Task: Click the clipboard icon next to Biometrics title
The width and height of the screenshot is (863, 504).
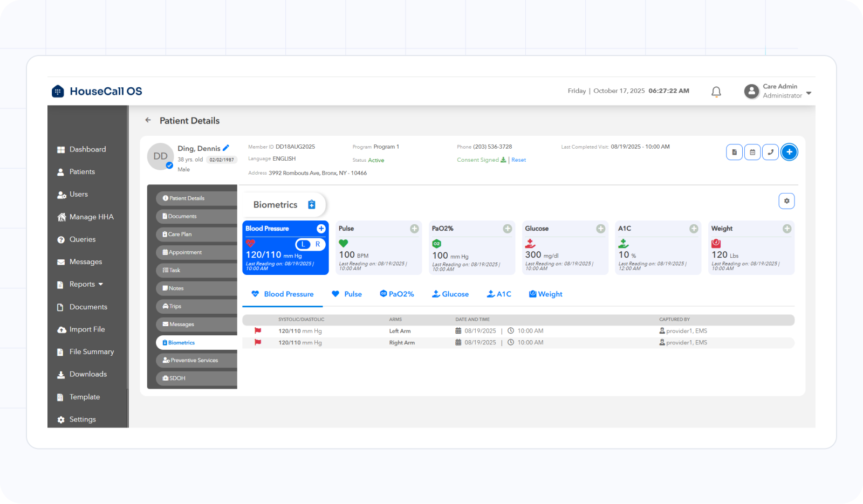Action: [x=311, y=204]
